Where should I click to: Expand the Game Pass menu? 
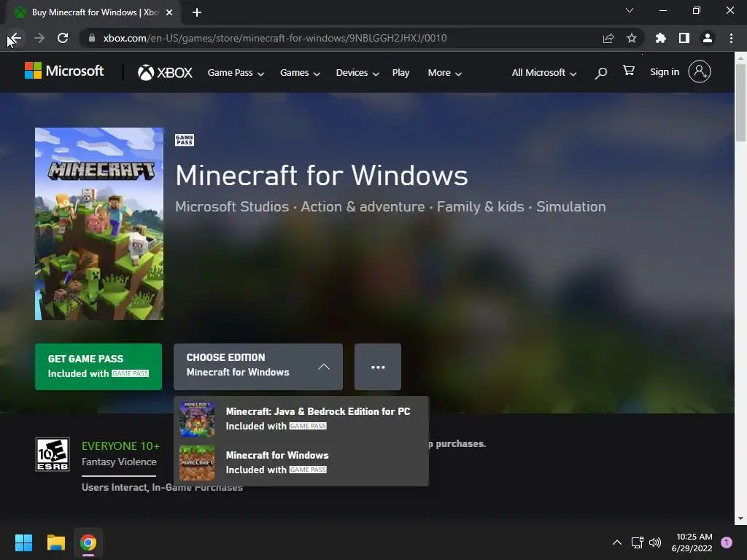click(x=236, y=73)
